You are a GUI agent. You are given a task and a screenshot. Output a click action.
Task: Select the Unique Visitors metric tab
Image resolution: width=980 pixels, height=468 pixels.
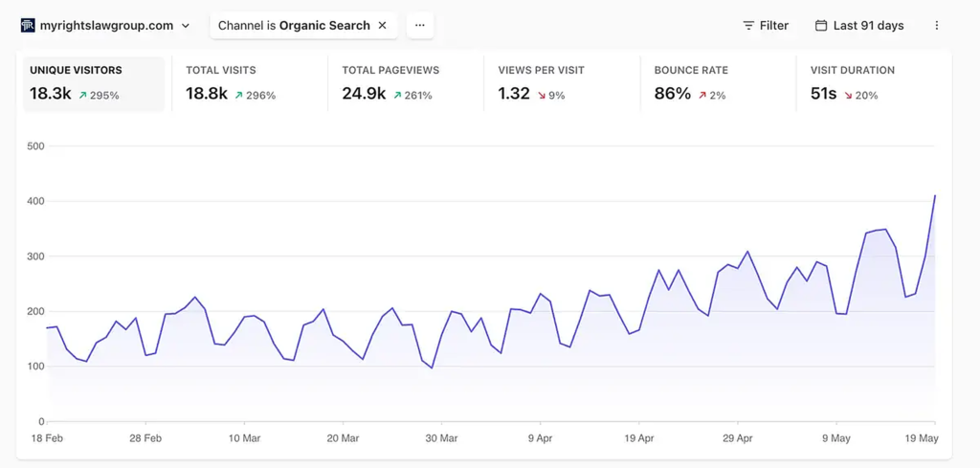pyautogui.click(x=94, y=83)
